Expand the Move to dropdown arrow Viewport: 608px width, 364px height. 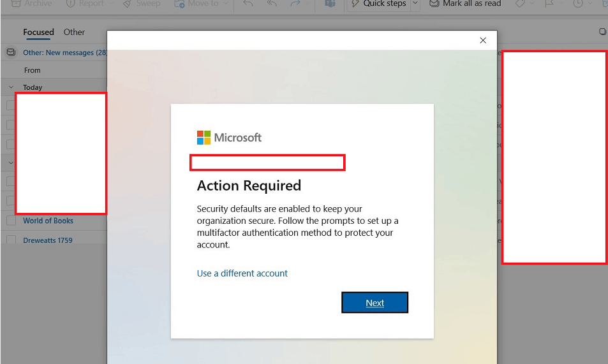226,3
